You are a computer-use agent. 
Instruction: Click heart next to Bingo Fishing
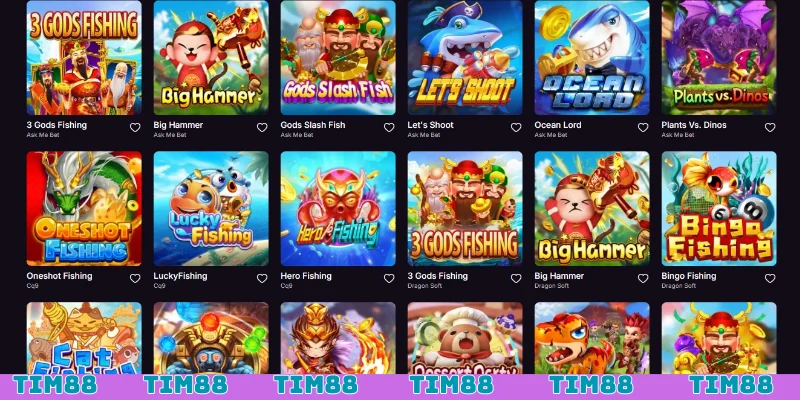click(x=770, y=279)
